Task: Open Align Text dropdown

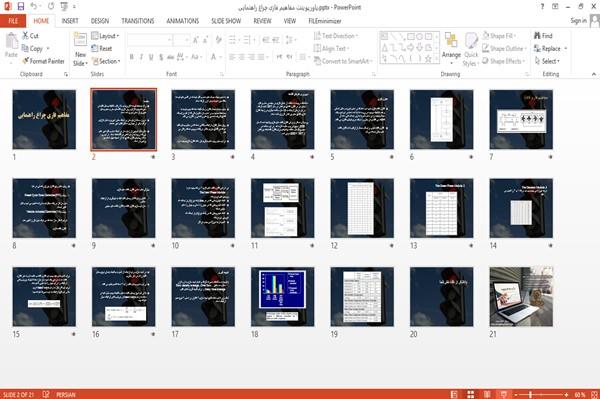Action: tap(331, 49)
